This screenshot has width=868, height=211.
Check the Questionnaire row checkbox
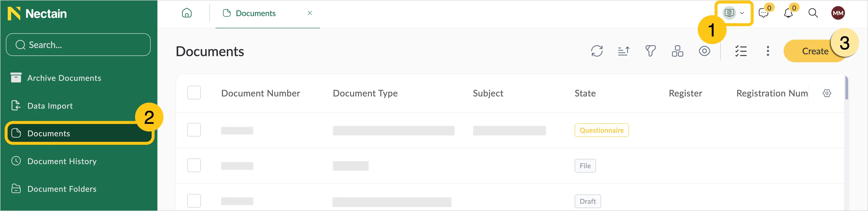pyautogui.click(x=194, y=130)
